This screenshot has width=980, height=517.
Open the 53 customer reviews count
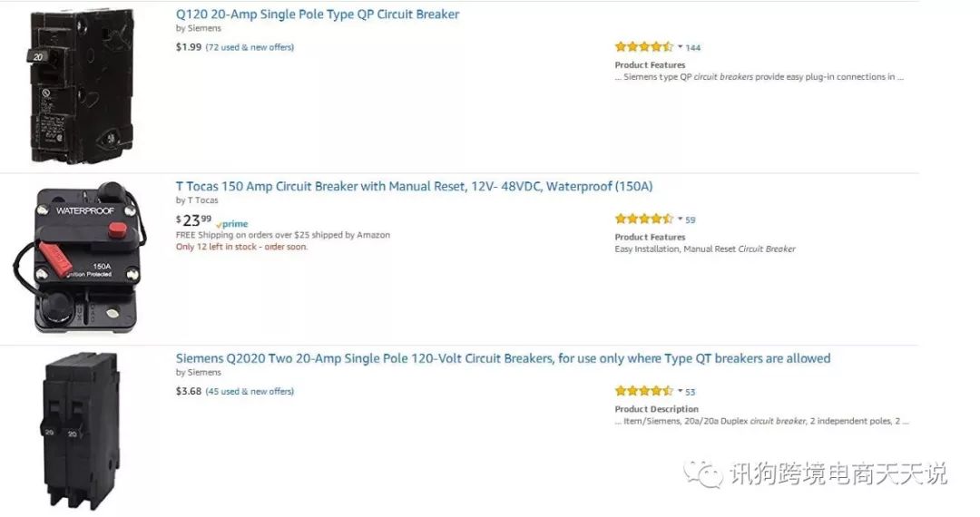pos(691,393)
